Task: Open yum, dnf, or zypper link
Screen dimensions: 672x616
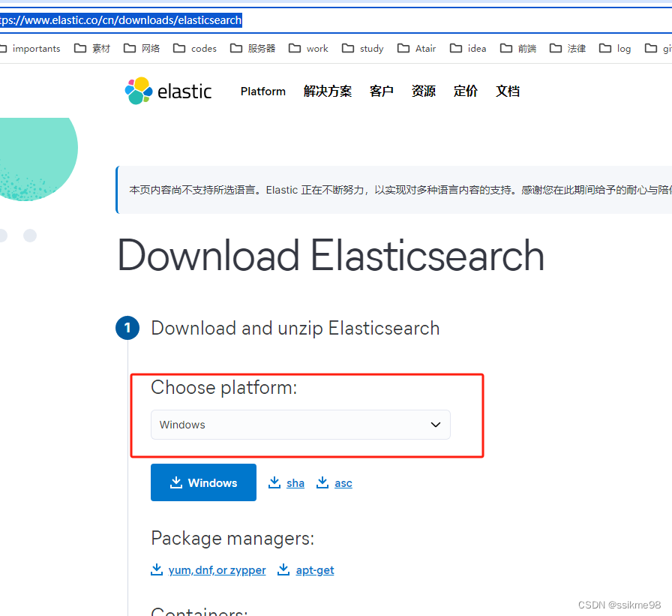Action: point(208,570)
